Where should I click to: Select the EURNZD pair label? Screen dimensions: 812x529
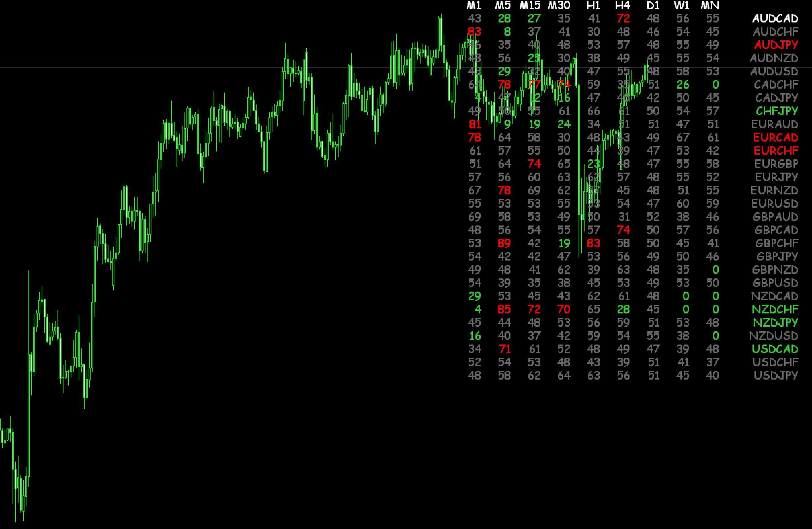tap(774, 190)
